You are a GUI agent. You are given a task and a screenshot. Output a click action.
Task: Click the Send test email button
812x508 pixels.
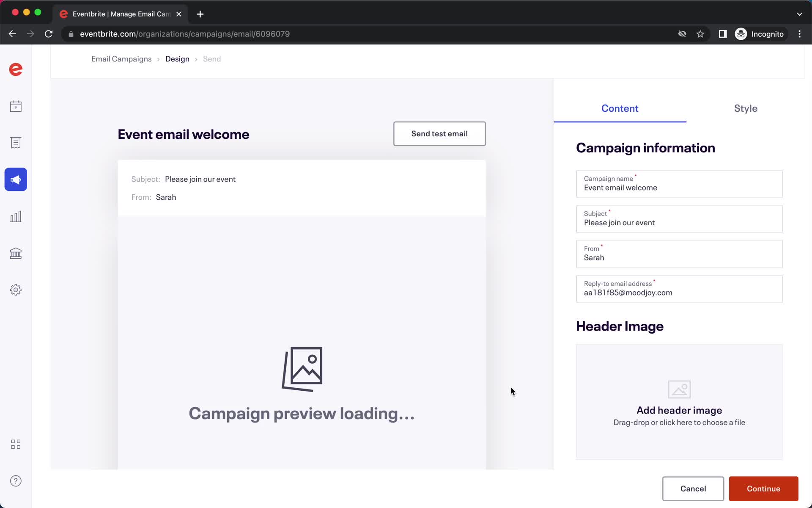[x=439, y=134]
